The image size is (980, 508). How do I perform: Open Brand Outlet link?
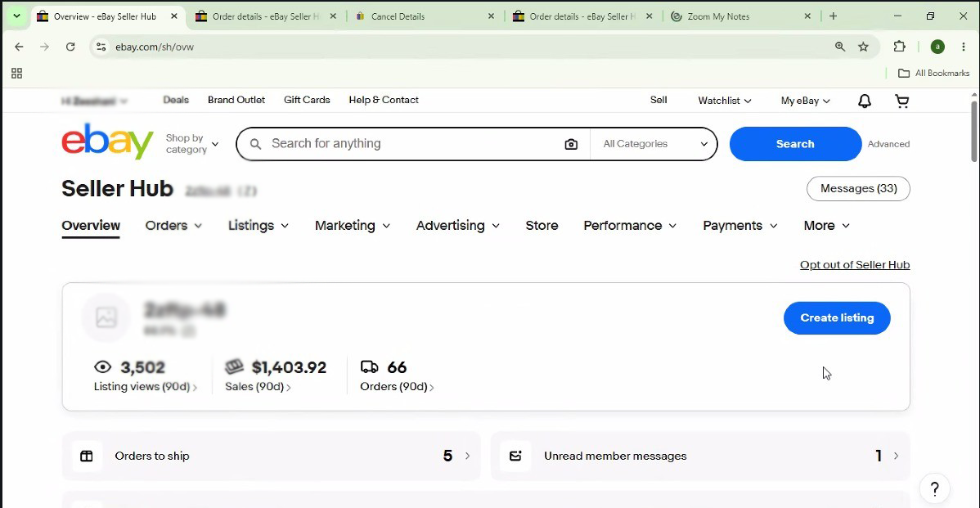(x=236, y=100)
